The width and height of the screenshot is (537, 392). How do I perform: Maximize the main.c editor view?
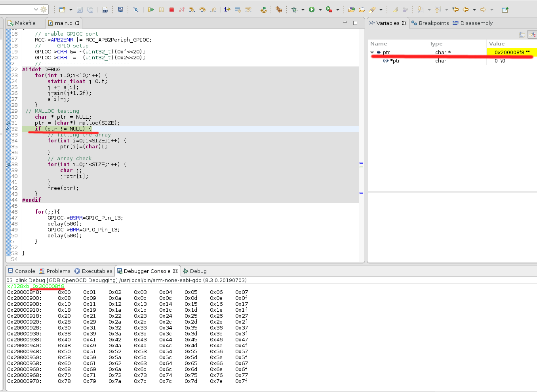tap(355, 23)
